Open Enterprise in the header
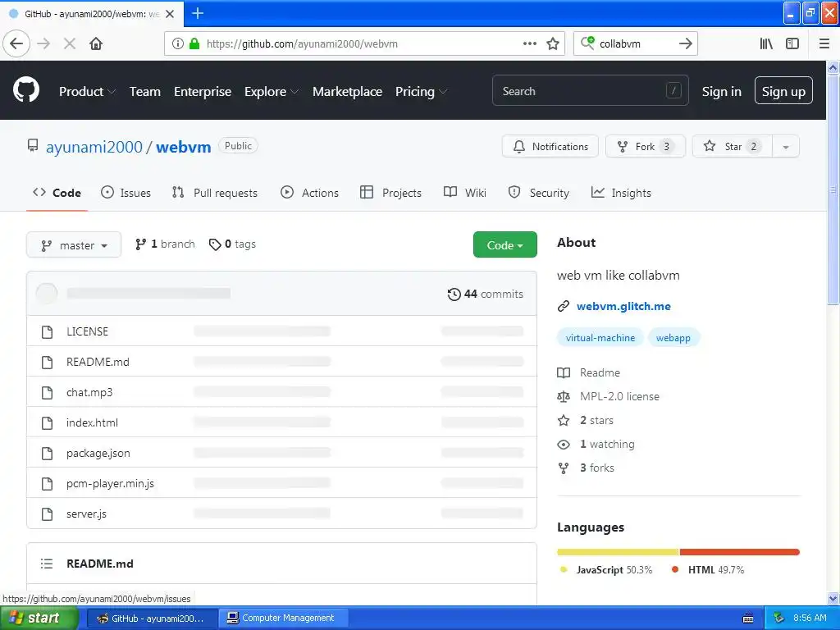840x630 pixels. click(203, 92)
